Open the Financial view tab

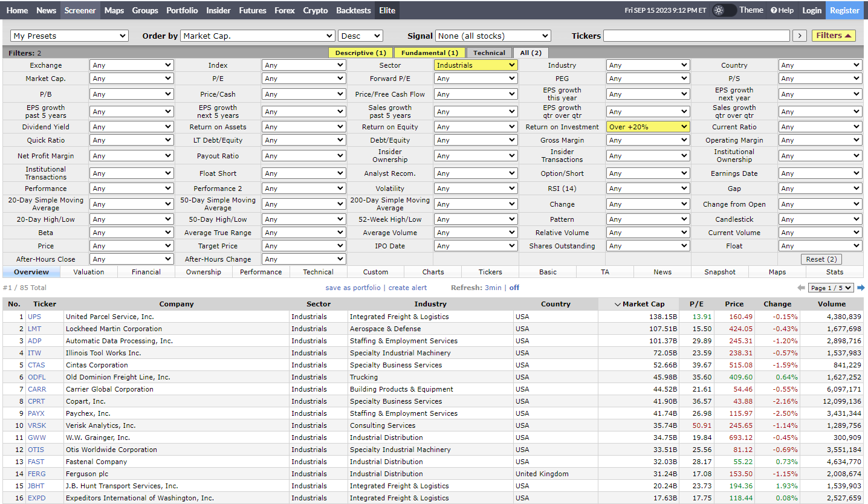146,272
